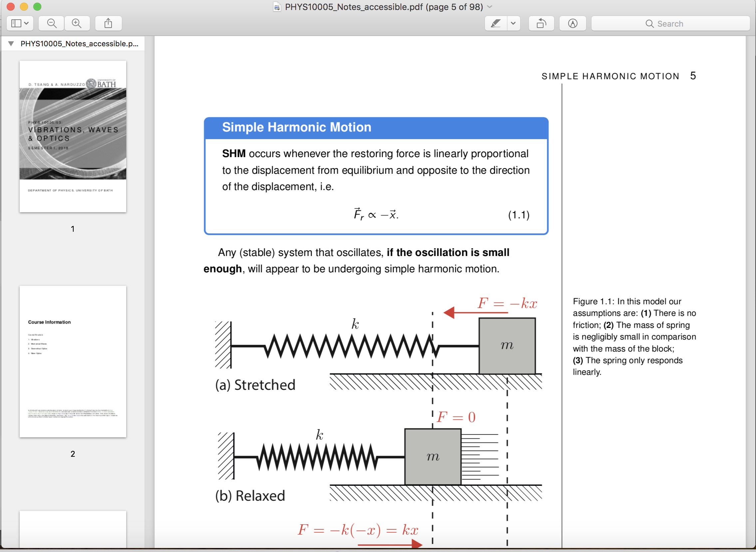This screenshot has width=756, height=552.
Task: Click the document title in title bar
Action: pos(384,7)
